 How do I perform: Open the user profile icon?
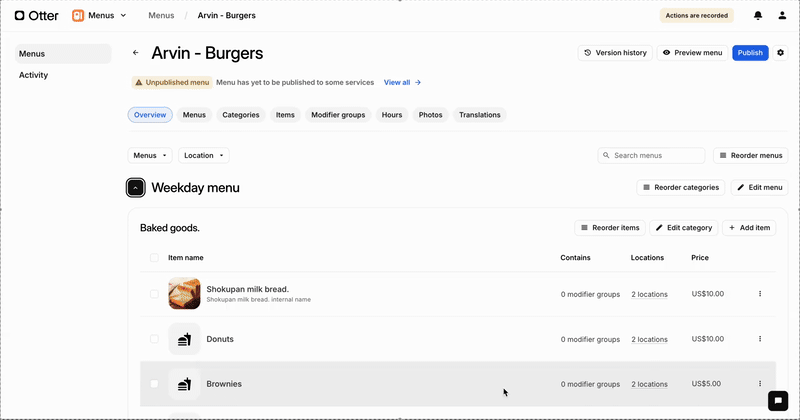tap(781, 16)
